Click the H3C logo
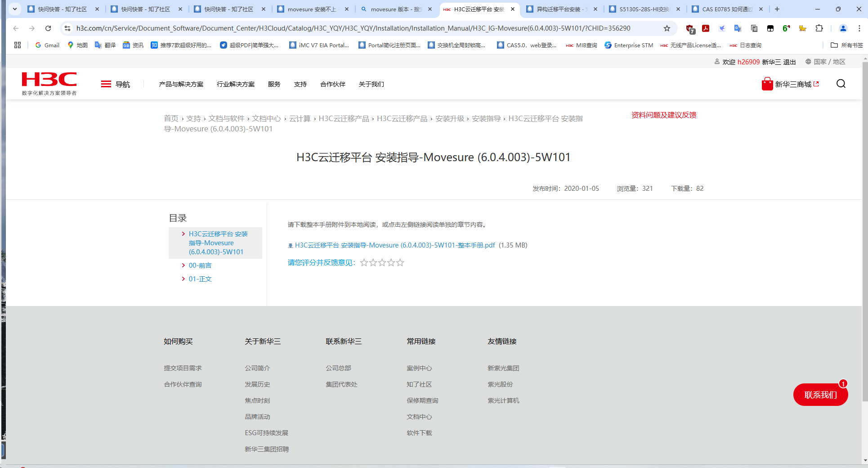The width and height of the screenshot is (868, 468). tap(49, 83)
